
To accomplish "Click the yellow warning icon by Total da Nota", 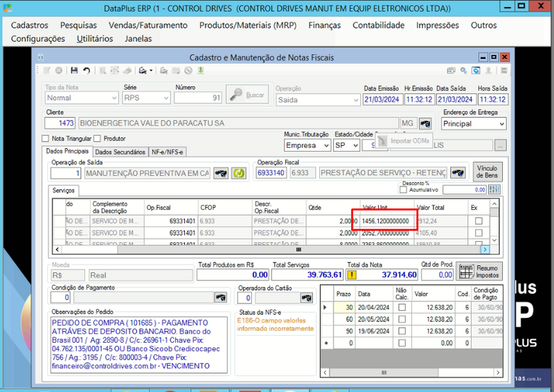I will (x=352, y=275).
